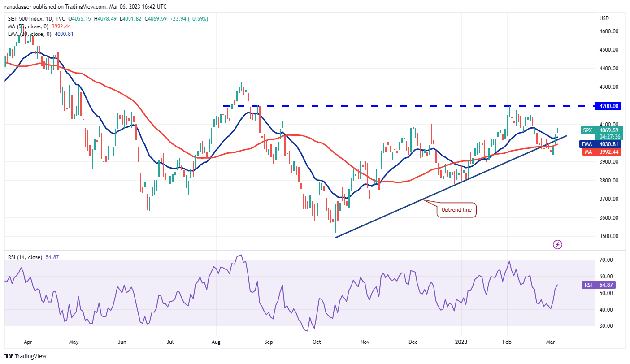
Task: Click the USD currency label
Action: [x=604, y=18]
